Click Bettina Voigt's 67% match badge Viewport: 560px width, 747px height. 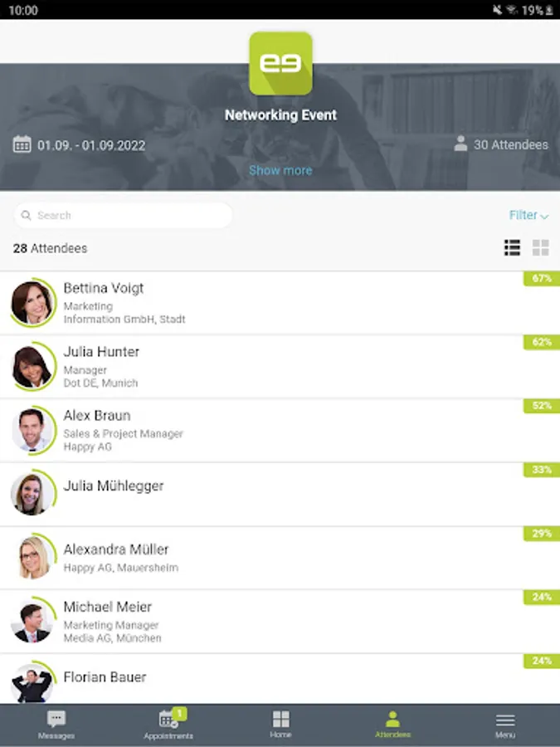pos(542,278)
